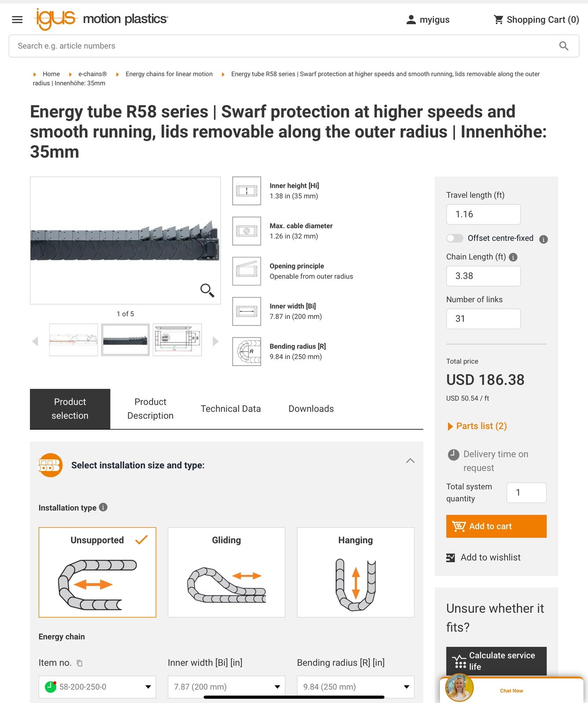Click the zoom magnifier on the product image
Screen dimensions: 588x703
207,291
